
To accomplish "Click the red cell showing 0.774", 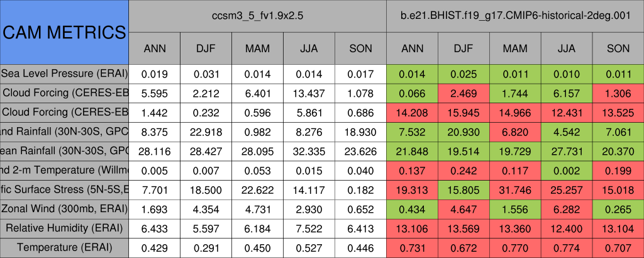I will tap(567, 248).
